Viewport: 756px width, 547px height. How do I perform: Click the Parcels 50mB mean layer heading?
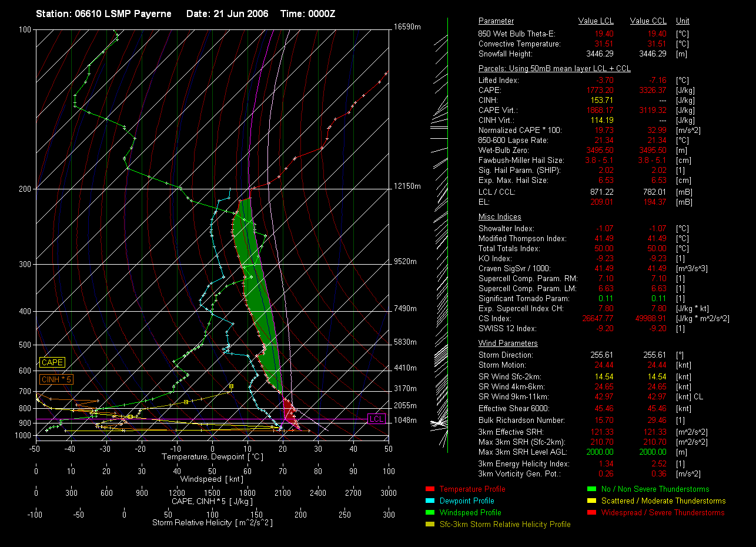tap(554, 69)
